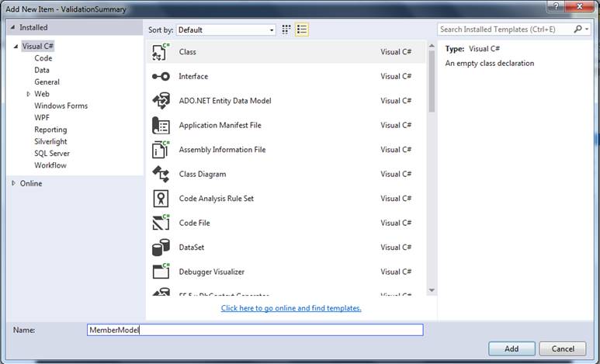Click the 'Class Diagram' text

click(203, 174)
